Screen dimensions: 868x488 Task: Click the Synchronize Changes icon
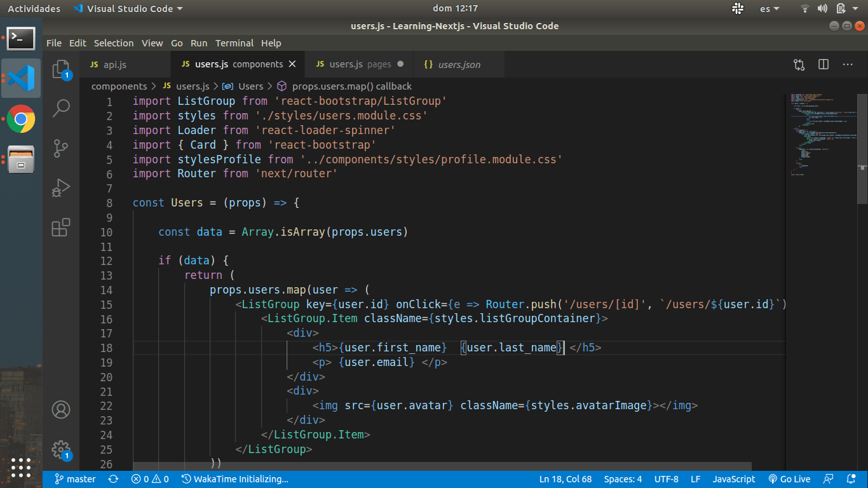click(x=114, y=480)
